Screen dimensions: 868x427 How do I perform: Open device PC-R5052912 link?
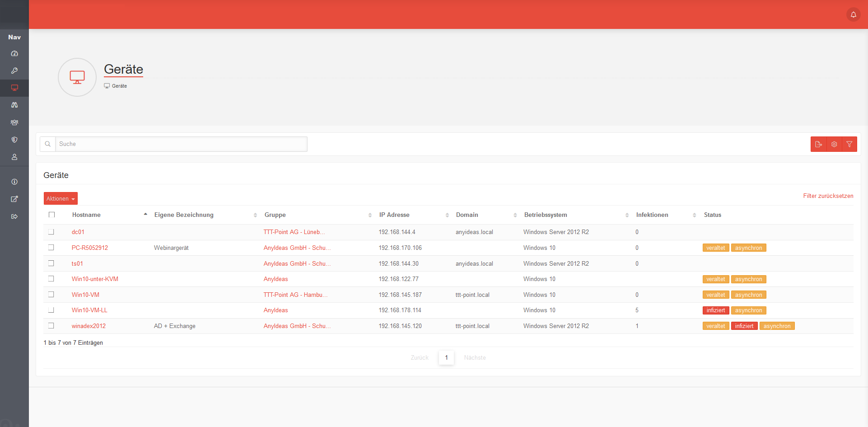point(90,248)
